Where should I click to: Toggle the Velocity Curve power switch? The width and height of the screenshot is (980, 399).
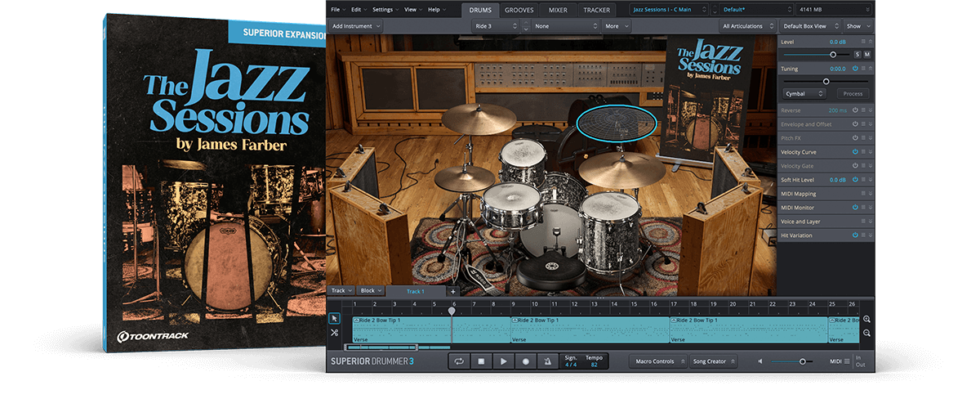coord(855,152)
